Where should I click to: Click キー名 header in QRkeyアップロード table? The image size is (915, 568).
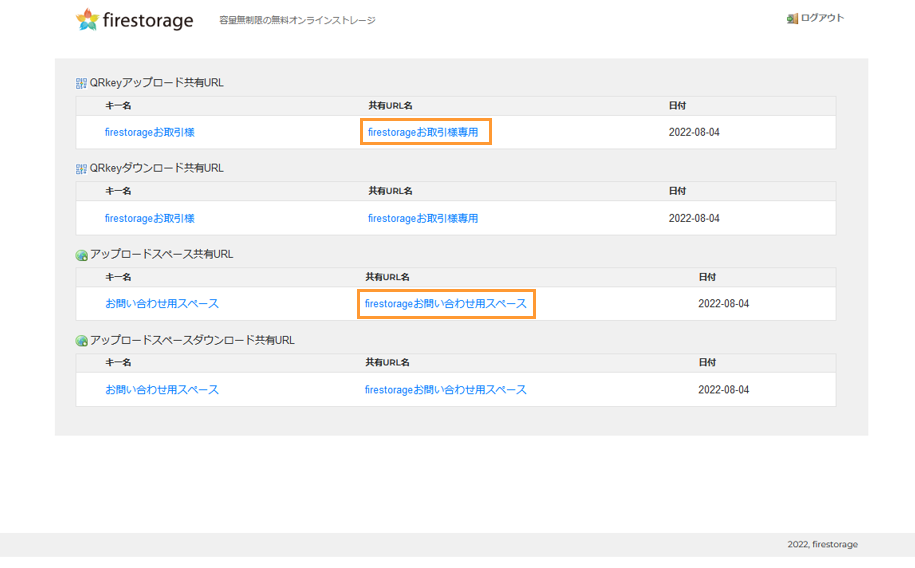point(118,106)
